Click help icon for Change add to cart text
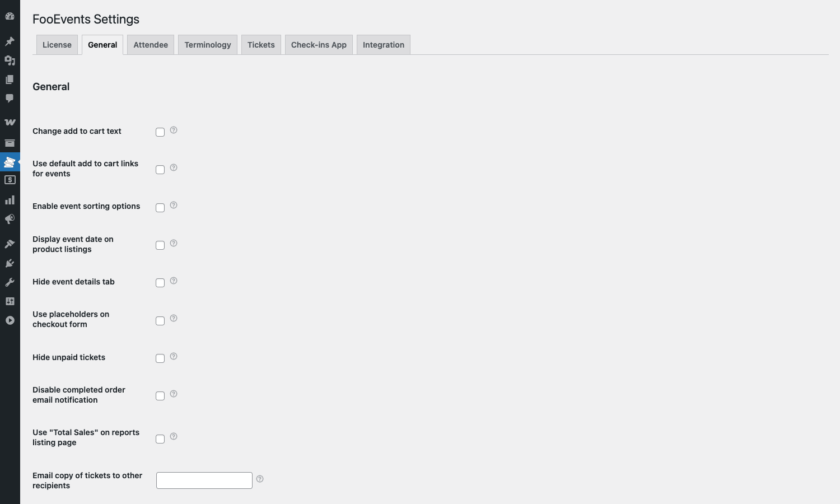Image resolution: width=840 pixels, height=504 pixels. click(174, 130)
